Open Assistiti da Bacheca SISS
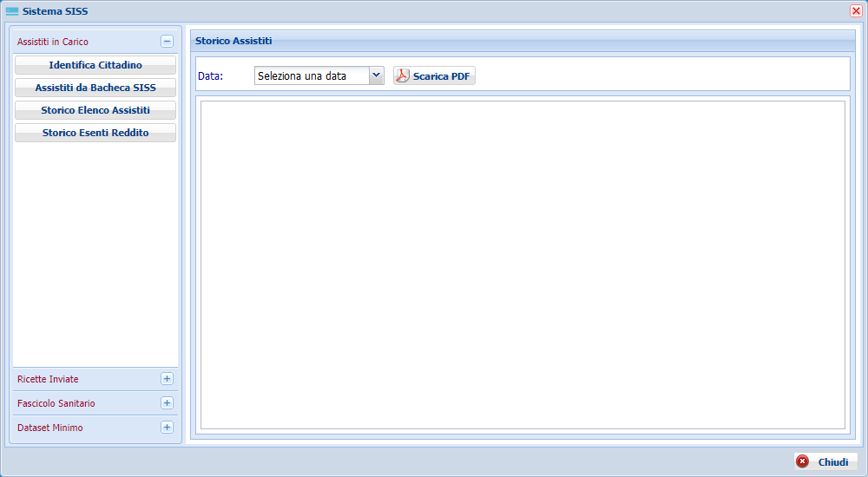Screen dimensions: 868x477 click(95, 88)
